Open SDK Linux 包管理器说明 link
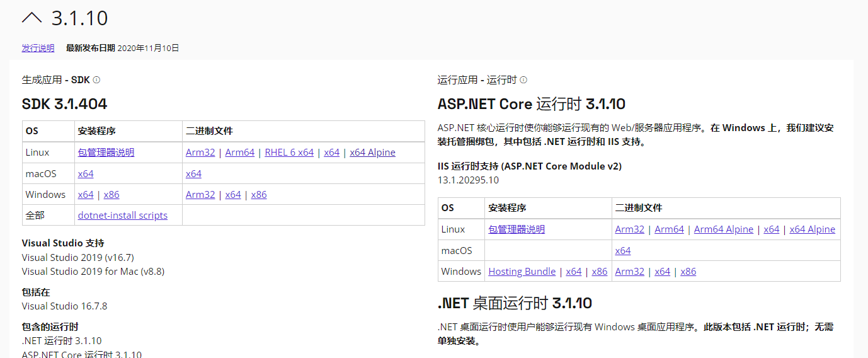The width and height of the screenshot is (868, 358). pyautogui.click(x=106, y=153)
